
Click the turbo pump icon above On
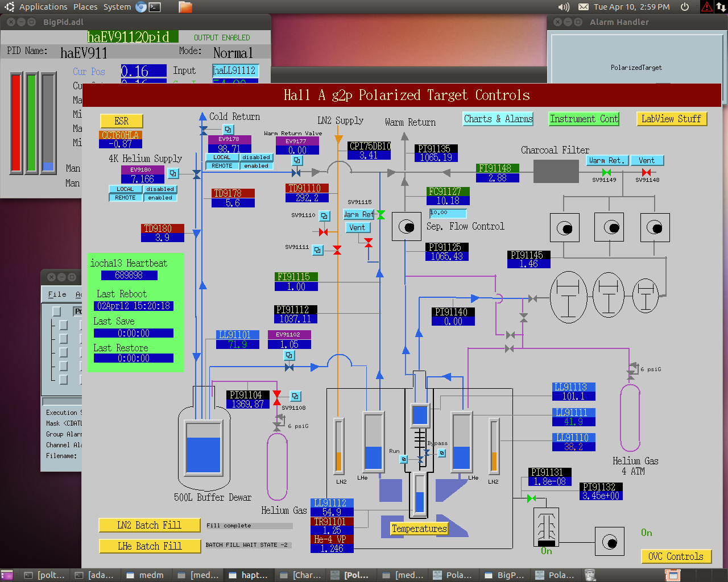tap(547, 527)
